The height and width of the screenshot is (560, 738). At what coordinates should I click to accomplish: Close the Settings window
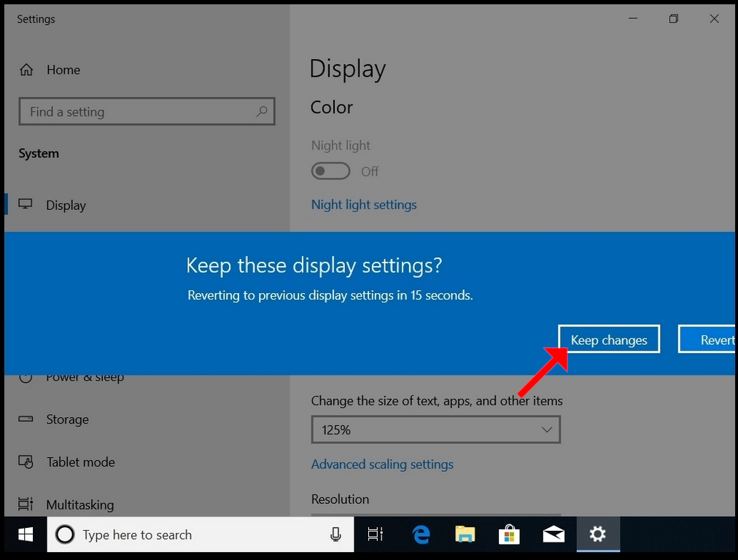(714, 19)
